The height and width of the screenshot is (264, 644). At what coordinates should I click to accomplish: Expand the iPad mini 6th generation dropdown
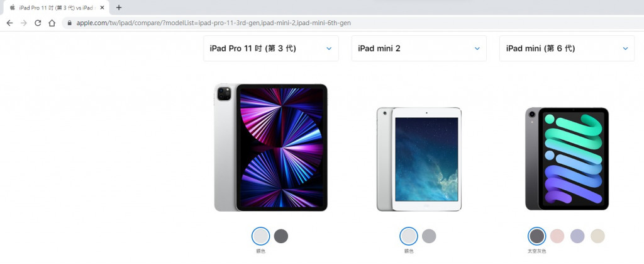[567, 49]
